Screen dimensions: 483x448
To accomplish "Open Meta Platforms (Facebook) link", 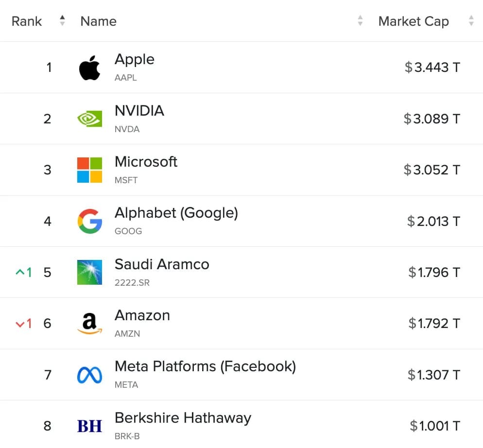I will (x=205, y=366).
